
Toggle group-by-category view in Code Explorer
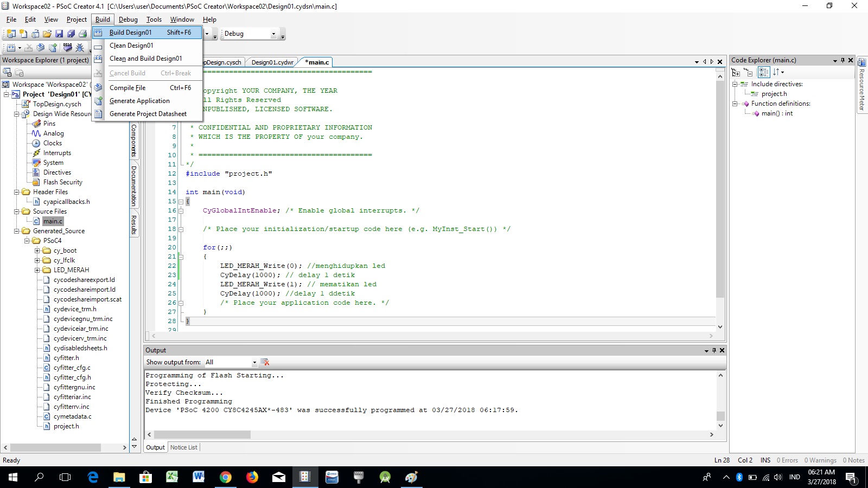pyautogui.click(x=764, y=72)
